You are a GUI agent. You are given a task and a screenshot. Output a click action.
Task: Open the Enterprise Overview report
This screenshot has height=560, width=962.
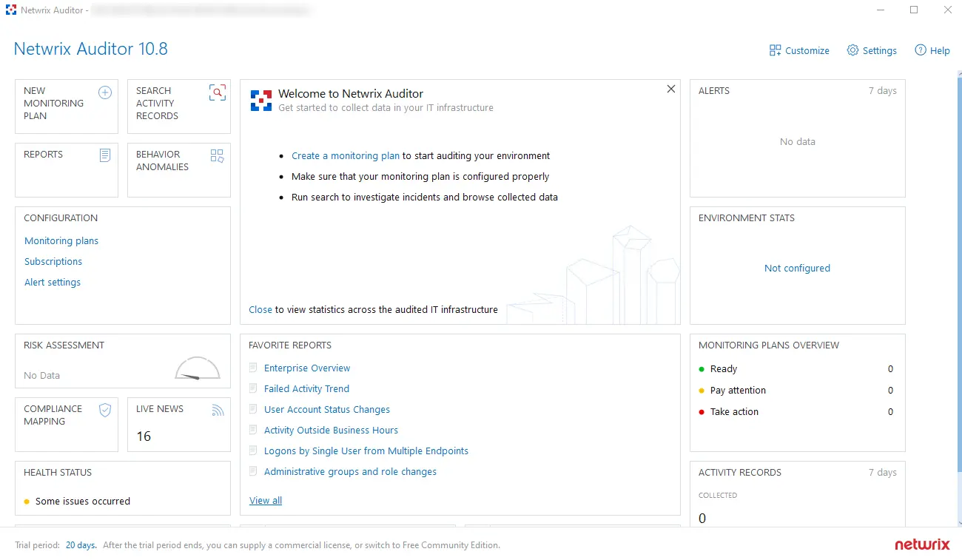coord(307,368)
